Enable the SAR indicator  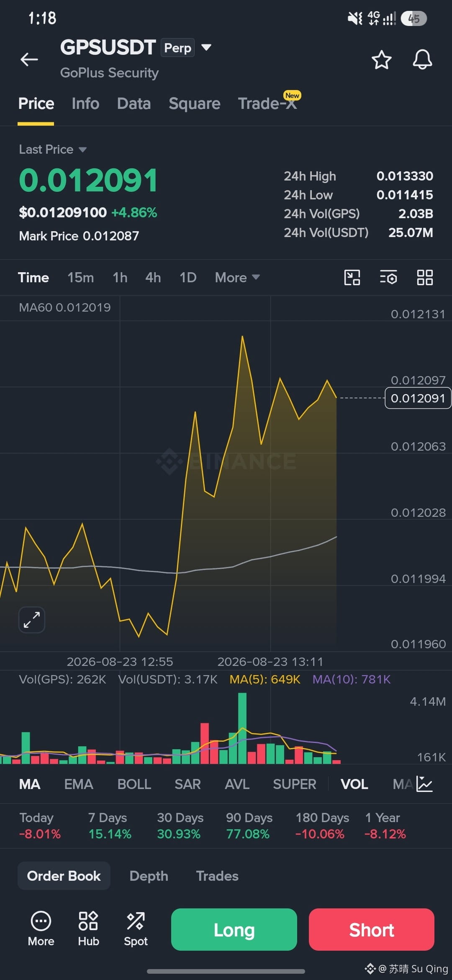[x=187, y=784]
